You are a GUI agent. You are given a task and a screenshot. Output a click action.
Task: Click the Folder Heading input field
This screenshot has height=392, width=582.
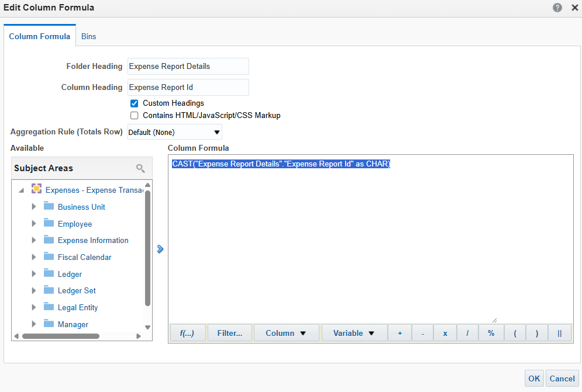(x=188, y=67)
